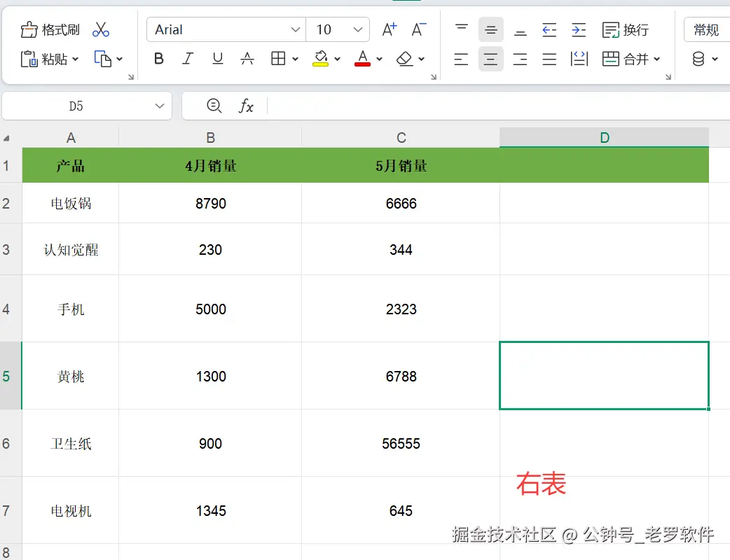This screenshot has height=560, width=730.
Task: Select Align Left horizontal alignment
Action: click(462, 59)
